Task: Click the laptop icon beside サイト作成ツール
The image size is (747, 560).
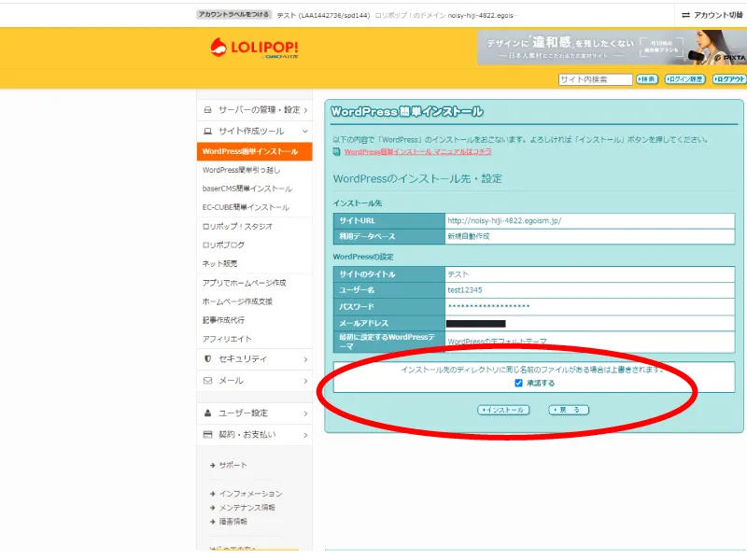Action: pos(207,131)
